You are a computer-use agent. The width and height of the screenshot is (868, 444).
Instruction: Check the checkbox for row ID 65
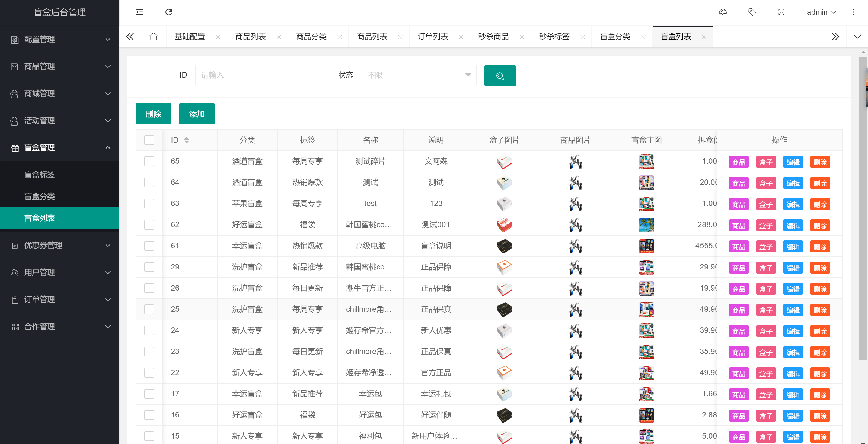tap(149, 161)
